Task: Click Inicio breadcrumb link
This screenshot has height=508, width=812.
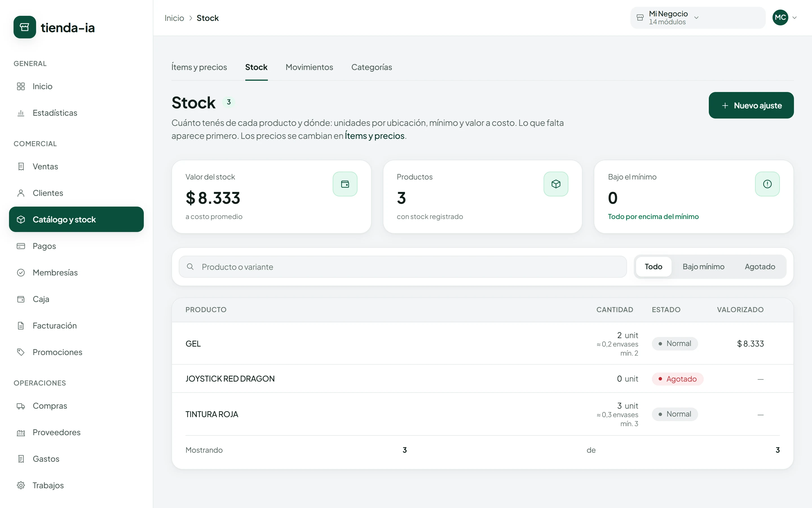Action: click(x=175, y=18)
